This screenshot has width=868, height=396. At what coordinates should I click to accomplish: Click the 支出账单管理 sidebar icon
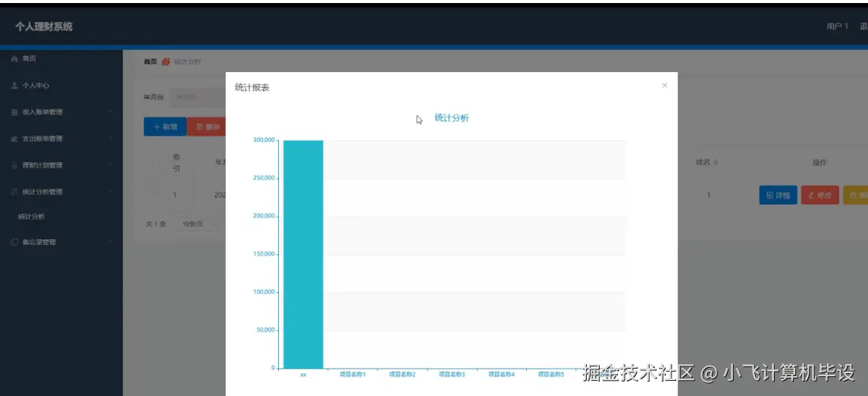pos(15,139)
